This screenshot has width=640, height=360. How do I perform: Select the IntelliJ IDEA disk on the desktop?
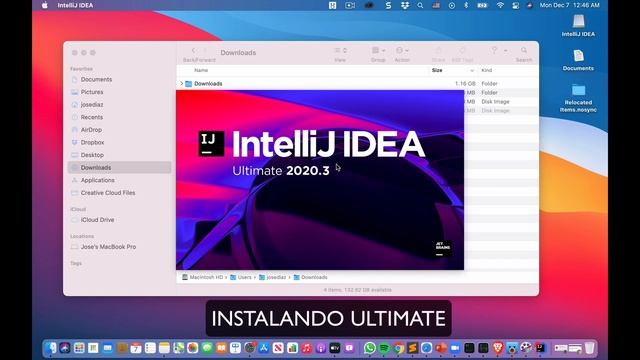[x=578, y=25]
